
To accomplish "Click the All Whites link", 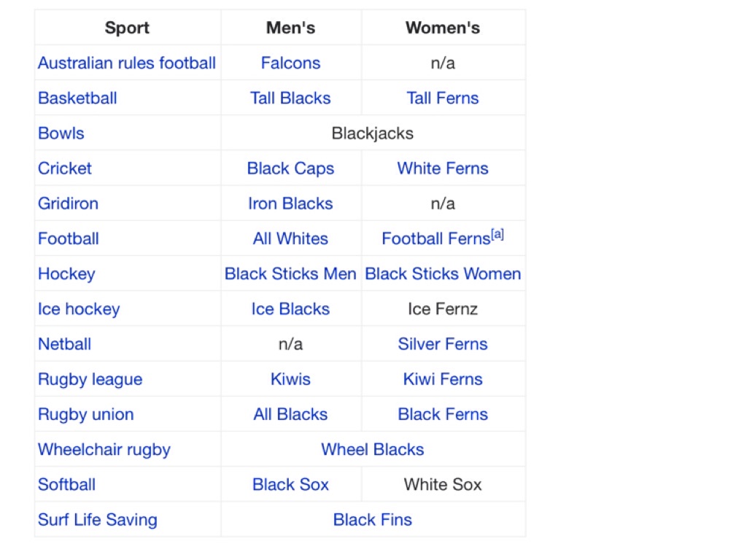I will click(290, 238).
